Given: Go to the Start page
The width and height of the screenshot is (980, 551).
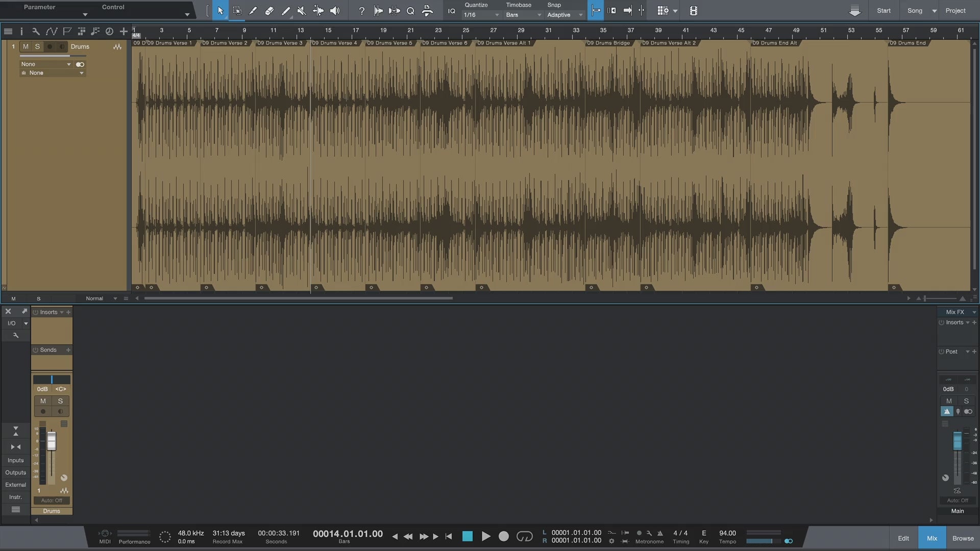Looking at the screenshot, I should click(x=884, y=11).
